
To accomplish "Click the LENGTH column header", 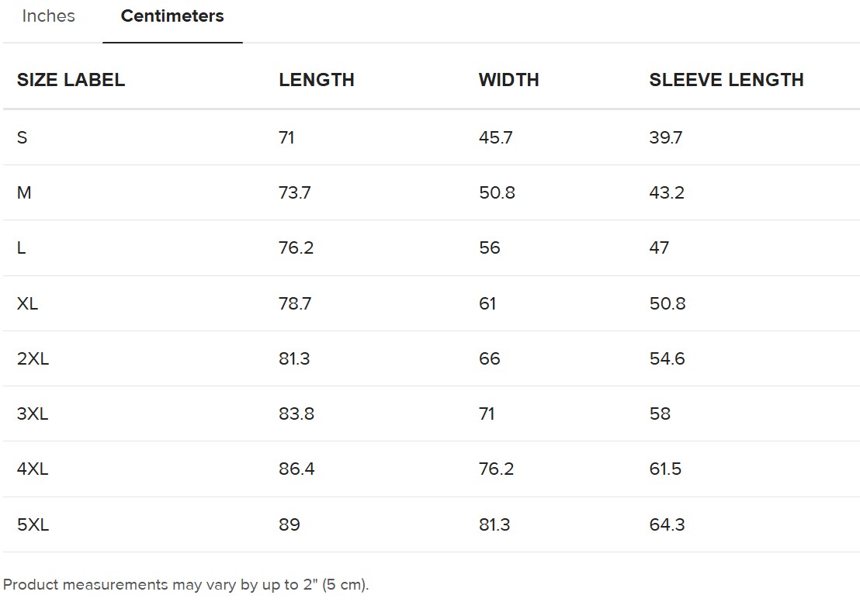I will point(317,80).
